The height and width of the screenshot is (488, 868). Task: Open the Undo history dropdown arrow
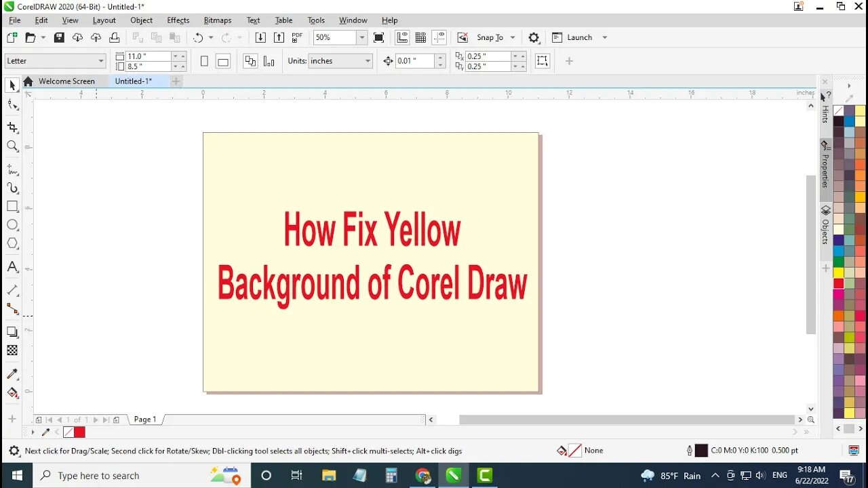[211, 37]
